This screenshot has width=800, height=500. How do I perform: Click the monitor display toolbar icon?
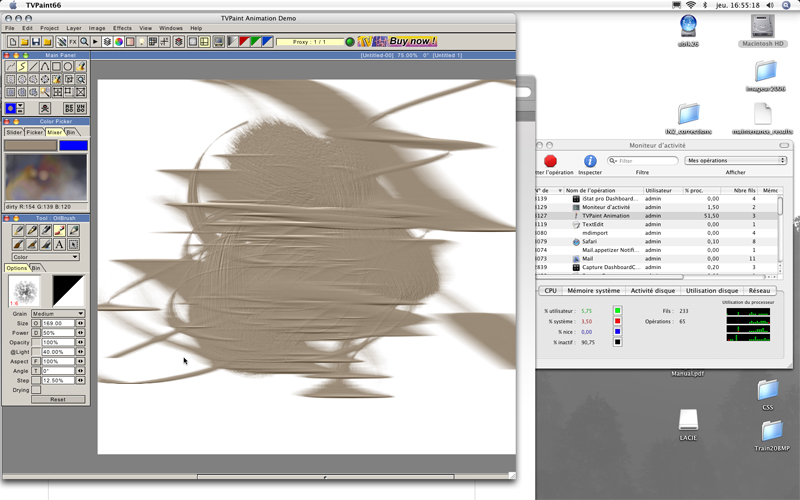(218, 42)
